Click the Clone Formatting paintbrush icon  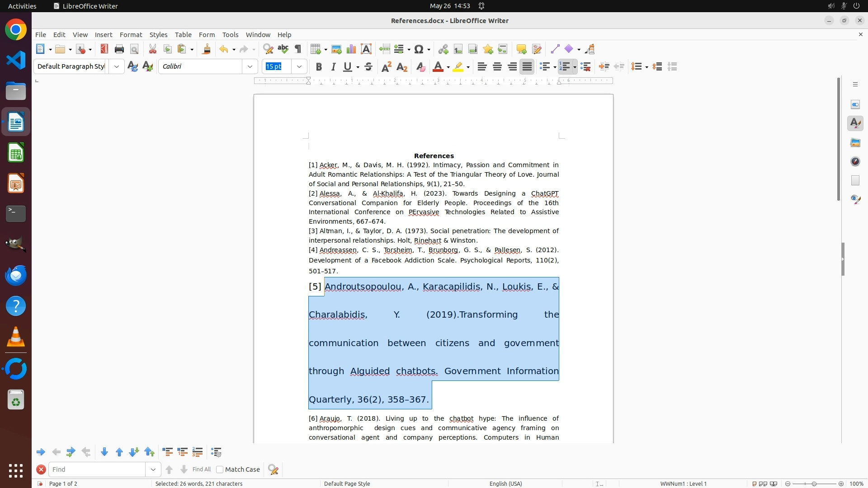click(207, 49)
